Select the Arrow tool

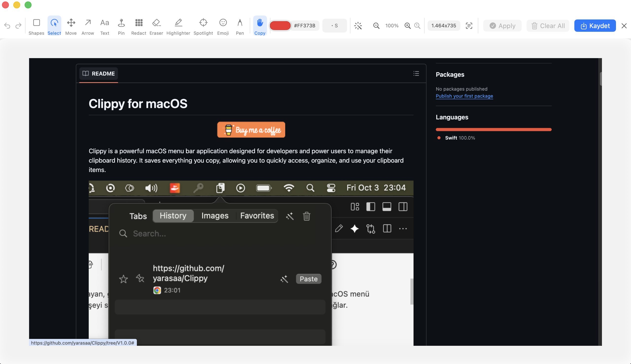(x=88, y=25)
